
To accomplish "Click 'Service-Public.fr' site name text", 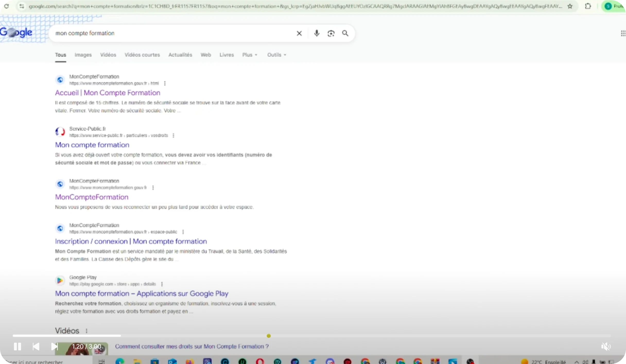I will click(88, 129).
